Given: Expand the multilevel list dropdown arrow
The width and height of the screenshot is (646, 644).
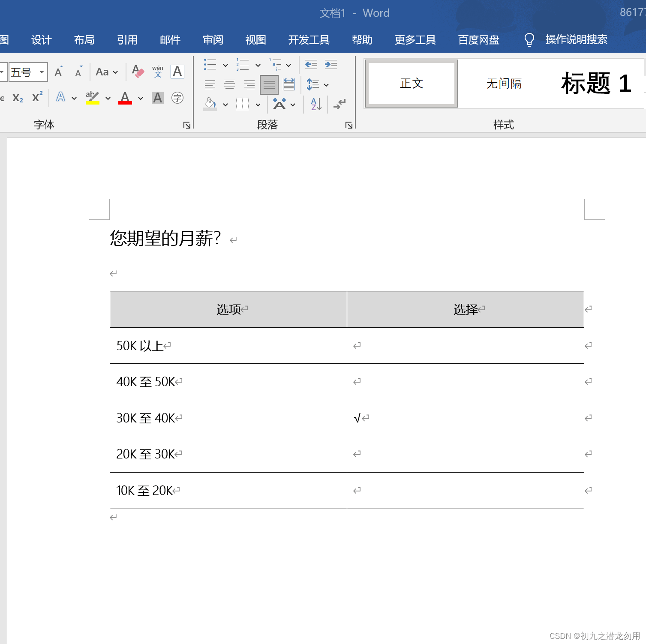Looking at the screenshot, I should [x=288, y=65].
